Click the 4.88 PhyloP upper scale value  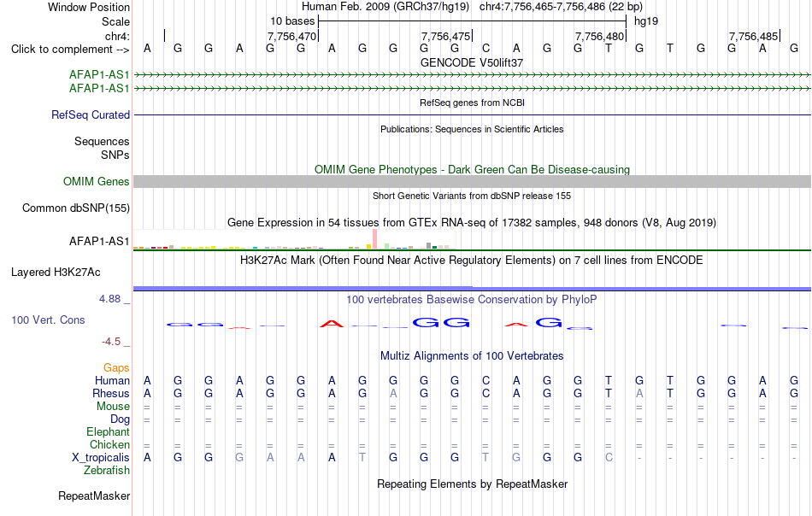109,299
